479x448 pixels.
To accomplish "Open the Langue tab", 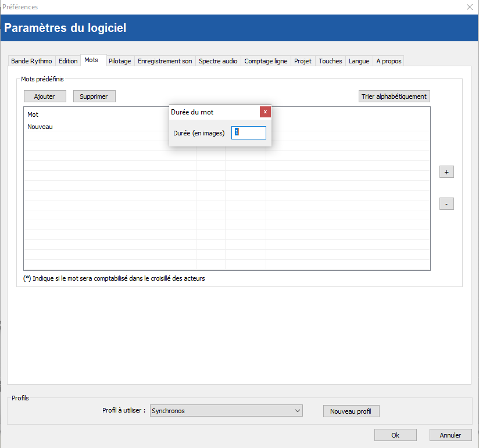I will (x=359, y=61).
